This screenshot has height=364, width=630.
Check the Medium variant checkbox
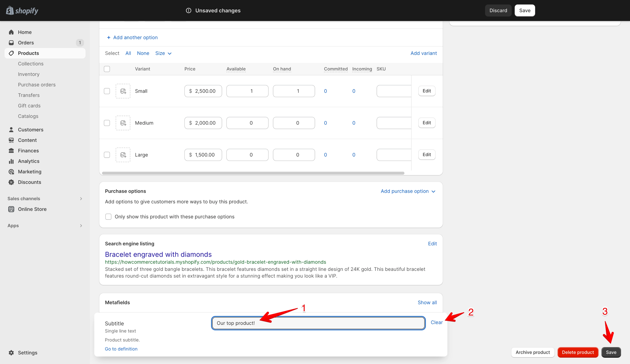pyautogui.click(x=107, y=123)
